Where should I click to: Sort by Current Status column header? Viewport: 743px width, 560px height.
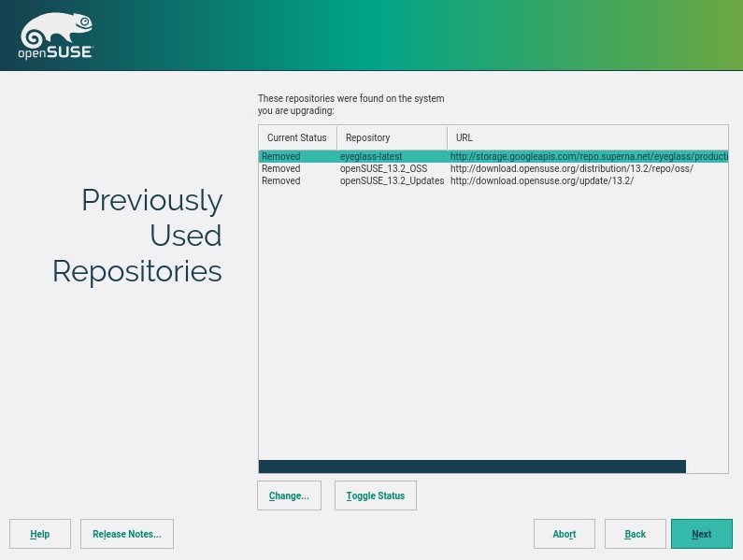(297, 137)
